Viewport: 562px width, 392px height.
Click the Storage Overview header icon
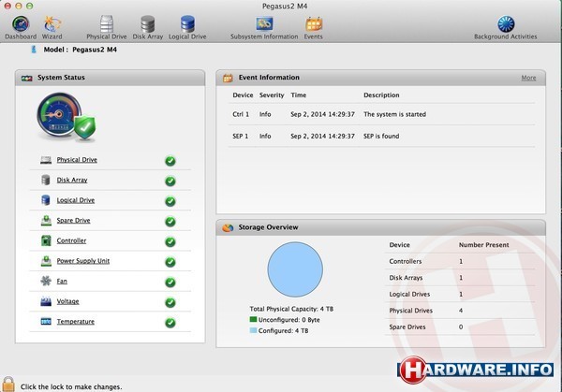pos(228,227)
